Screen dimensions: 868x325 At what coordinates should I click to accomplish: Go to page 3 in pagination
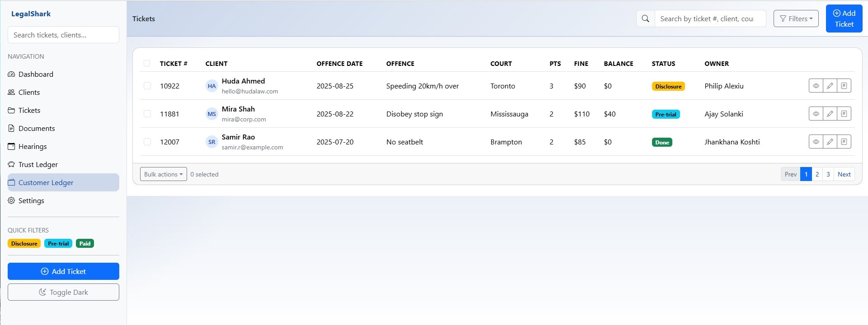pos(828,174)
